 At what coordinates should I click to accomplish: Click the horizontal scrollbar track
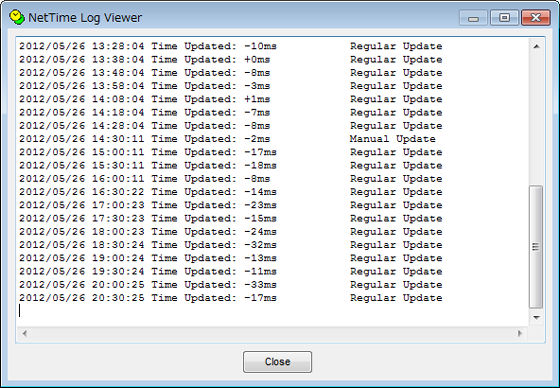tap(272, 333)
